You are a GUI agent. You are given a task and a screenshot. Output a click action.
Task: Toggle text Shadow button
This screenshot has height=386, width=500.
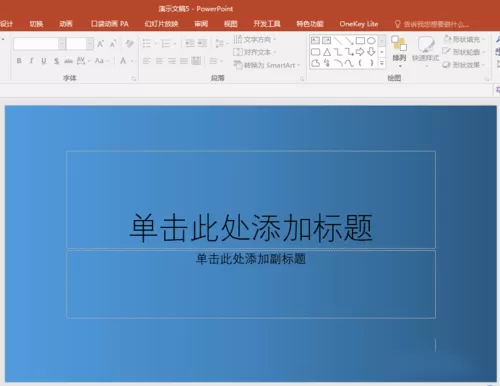56,61
